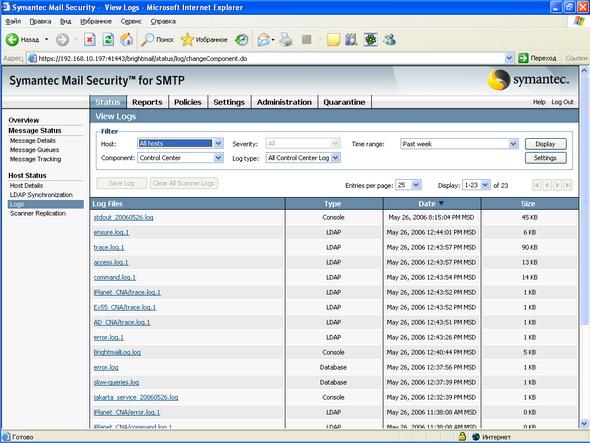Open the Избранное menu
Screen dimensions: 590x443
[96, 21]
